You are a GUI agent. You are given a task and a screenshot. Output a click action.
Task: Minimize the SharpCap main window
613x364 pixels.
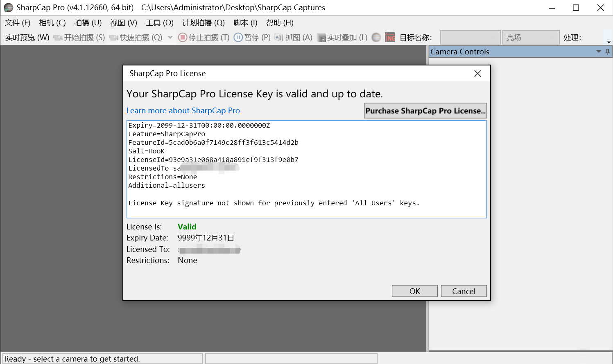coord(552,8)
